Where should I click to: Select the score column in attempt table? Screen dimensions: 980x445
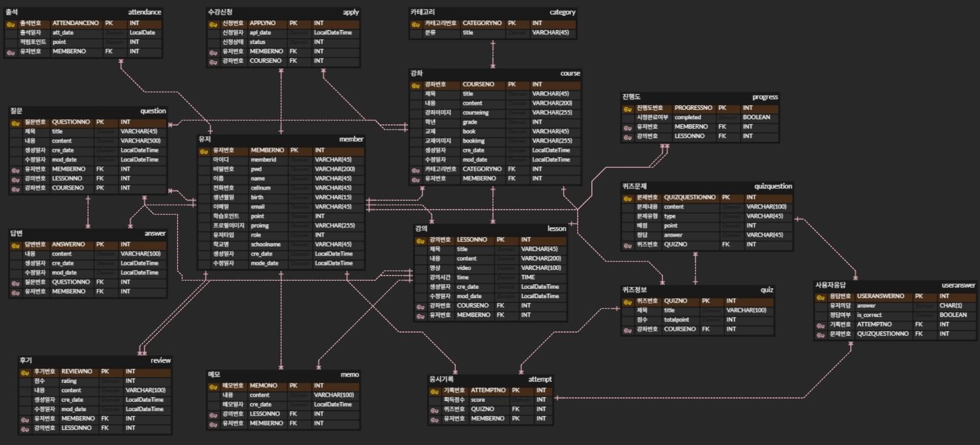pyautogui.click(x=478, y=400)
